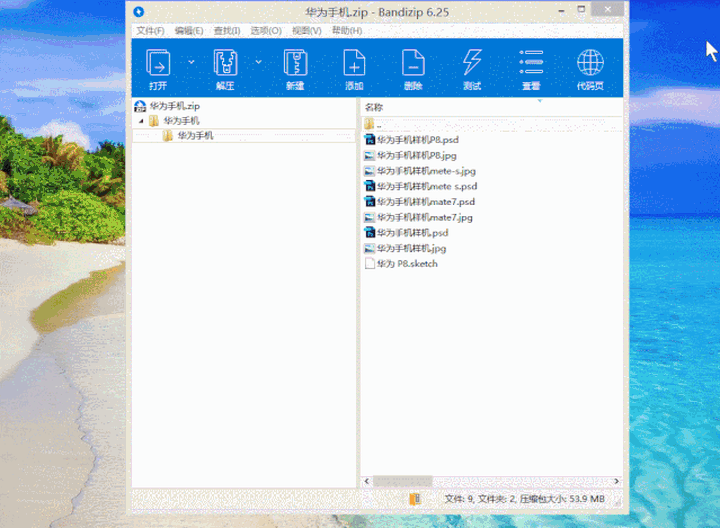Expand the dropdown arrow beside 打开

[191, 62]
